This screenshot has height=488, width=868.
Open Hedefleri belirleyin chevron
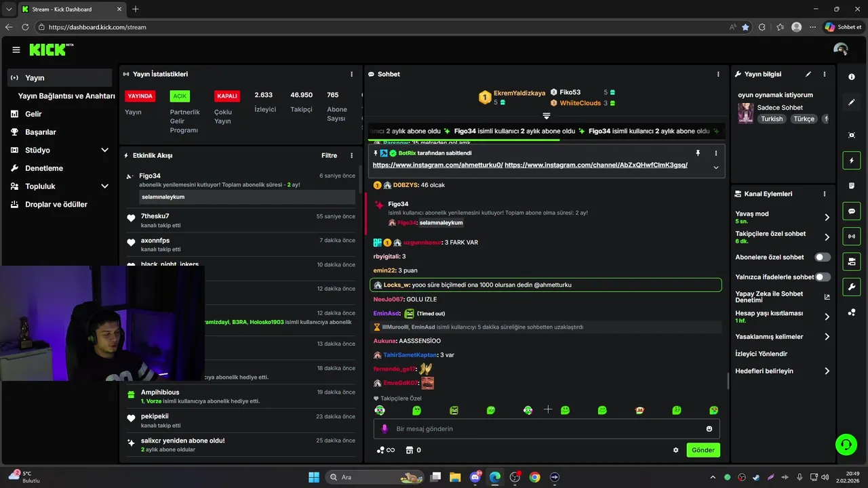[x=827, y=371]
